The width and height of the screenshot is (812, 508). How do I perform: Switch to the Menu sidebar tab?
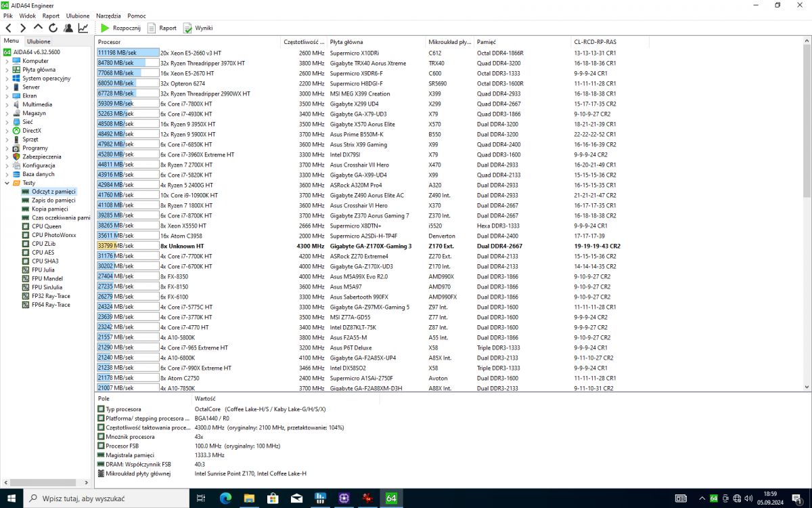(x=12, y=41)
